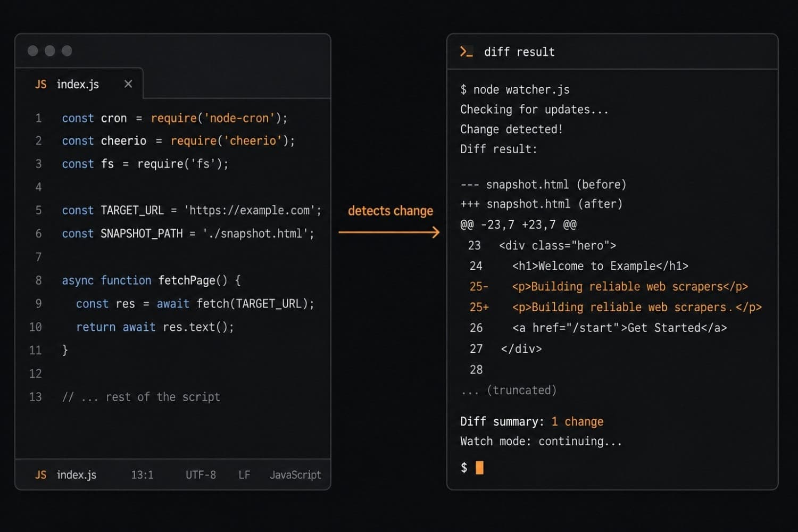The width and height of the screenshot is (798, 532).
Task: Click 'async function fetchPage()' declaration
Action: (x=151, y=280)
